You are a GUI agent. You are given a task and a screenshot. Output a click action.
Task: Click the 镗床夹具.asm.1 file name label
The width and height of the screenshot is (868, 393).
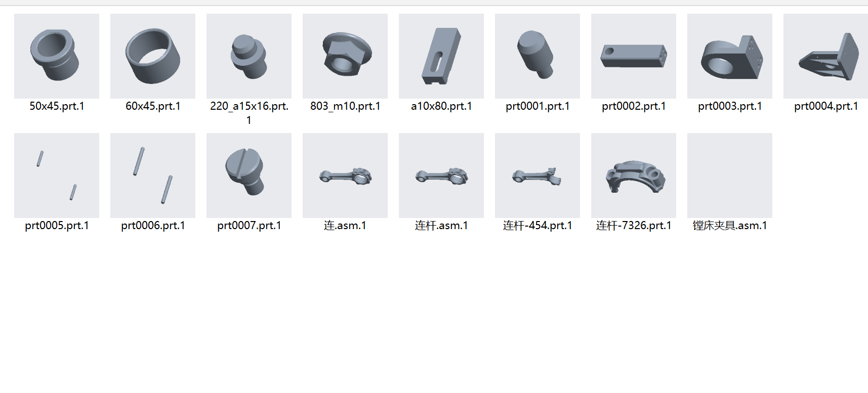tap(730, 226)
